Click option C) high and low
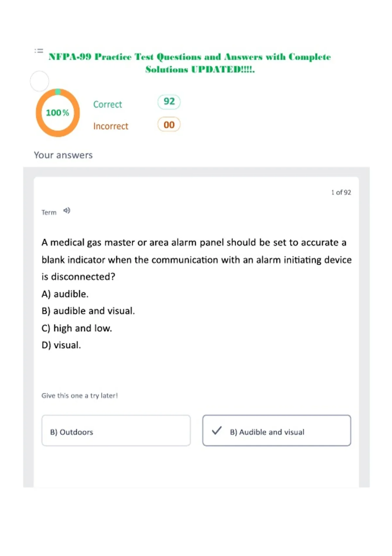The height and width of the screenshot is (556, 392). pyautogui.click(x=77, y=328)
